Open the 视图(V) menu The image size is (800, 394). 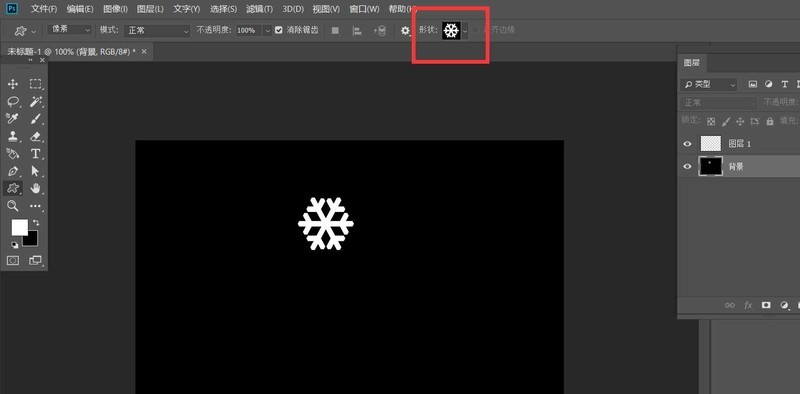click(x=326, y=9)
